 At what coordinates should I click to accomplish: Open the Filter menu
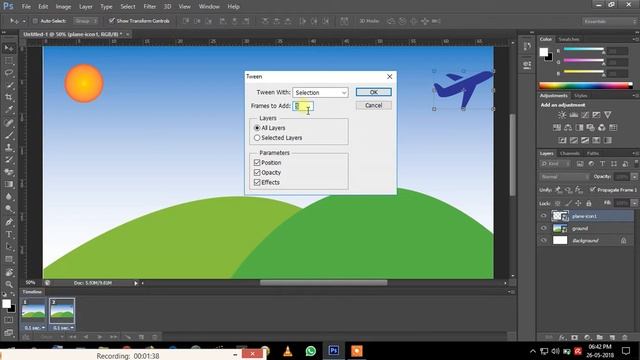149,7
